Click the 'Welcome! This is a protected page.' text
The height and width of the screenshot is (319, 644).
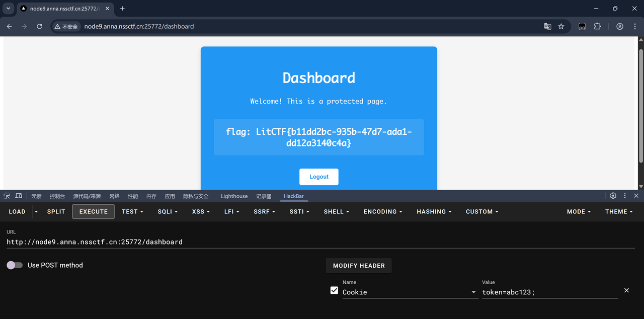tap(318, 101)
